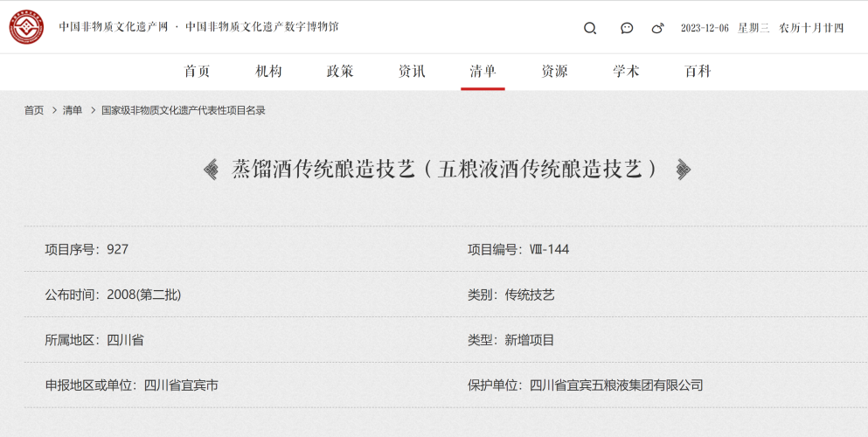Select 政策 in the top menu

340,72
